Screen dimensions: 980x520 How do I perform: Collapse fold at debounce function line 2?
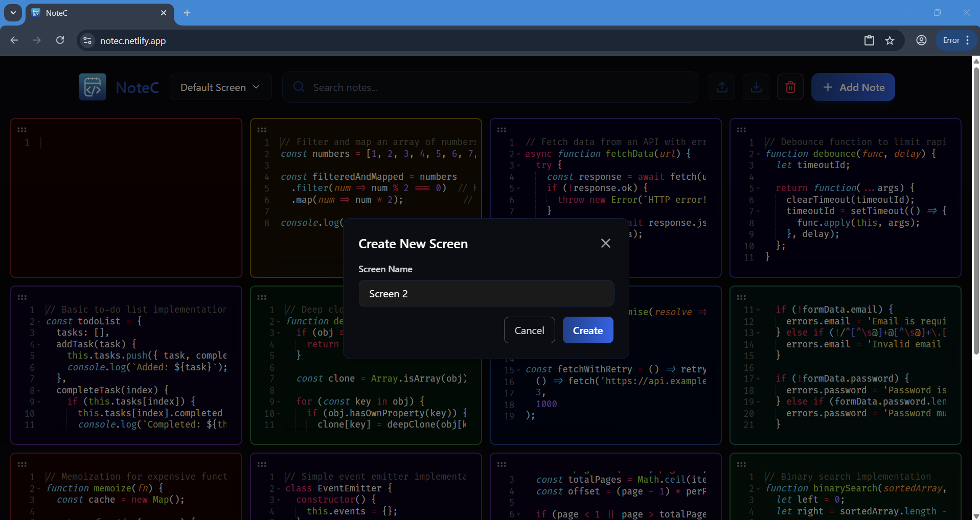[758, 154]
